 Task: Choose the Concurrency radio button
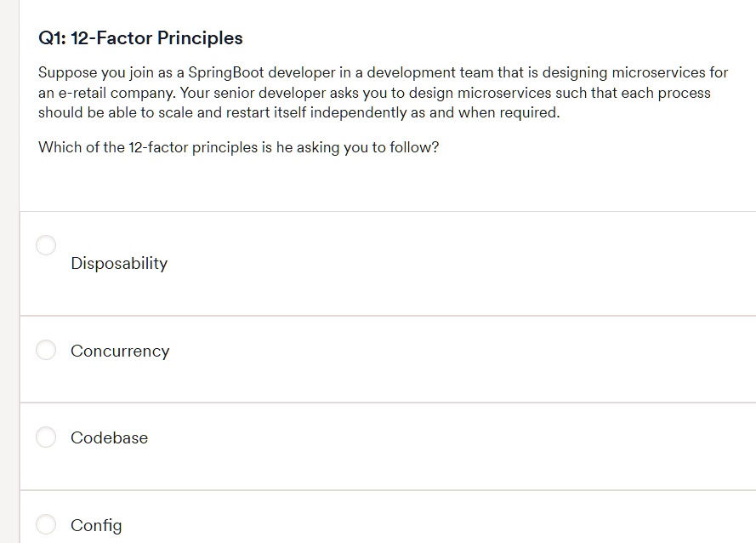tap(46, 350)
